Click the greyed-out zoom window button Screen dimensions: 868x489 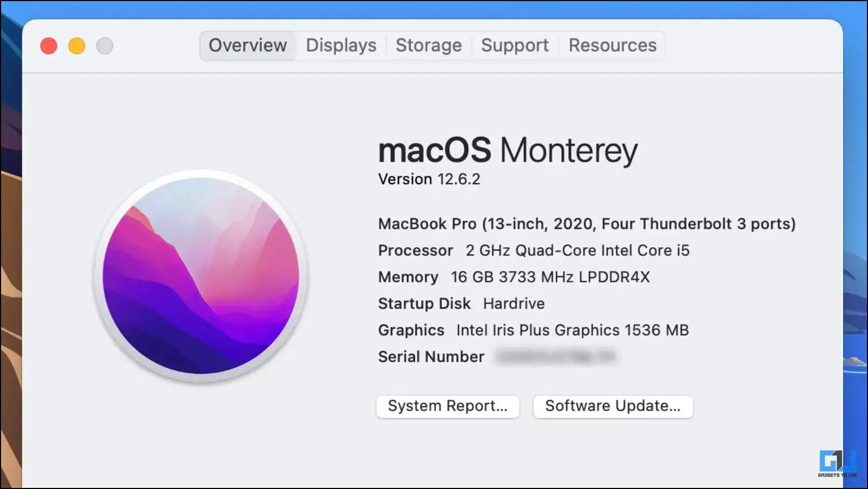(105, 46)
